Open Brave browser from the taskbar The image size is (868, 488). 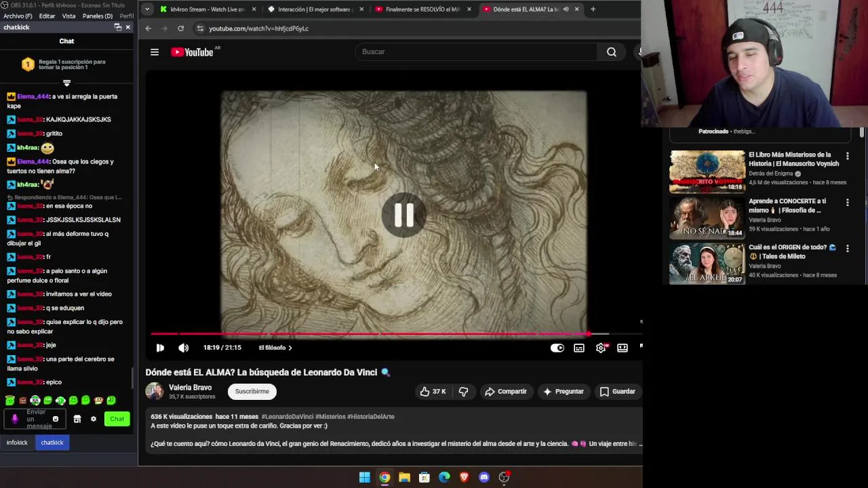[x=464, y=477]
